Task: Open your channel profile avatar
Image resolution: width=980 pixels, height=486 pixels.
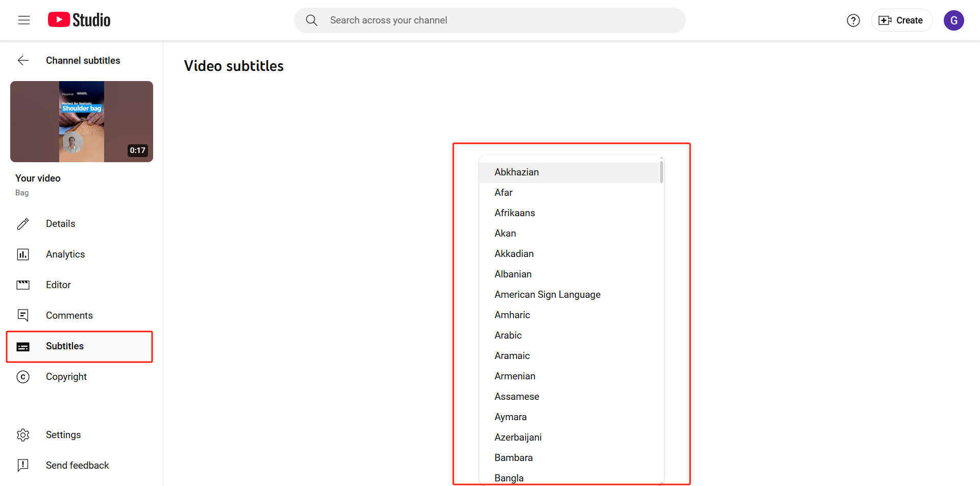Action: [954, 20]
